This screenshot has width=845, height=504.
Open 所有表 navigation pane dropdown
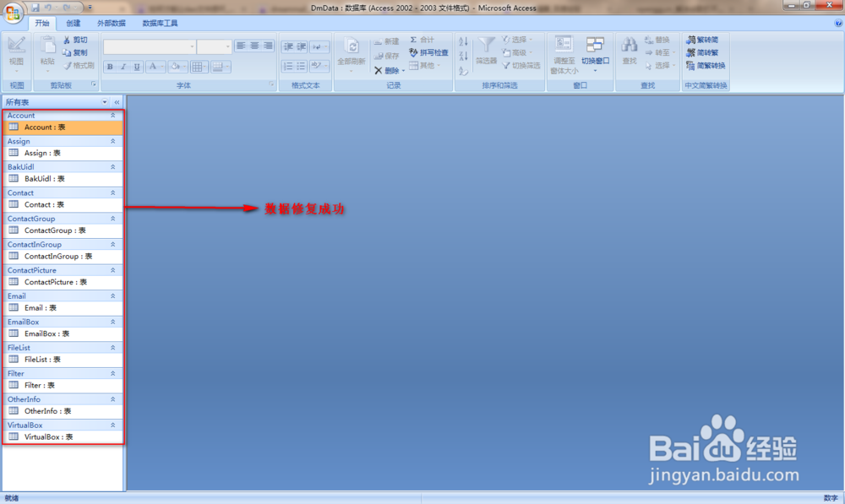pos(105,102)
